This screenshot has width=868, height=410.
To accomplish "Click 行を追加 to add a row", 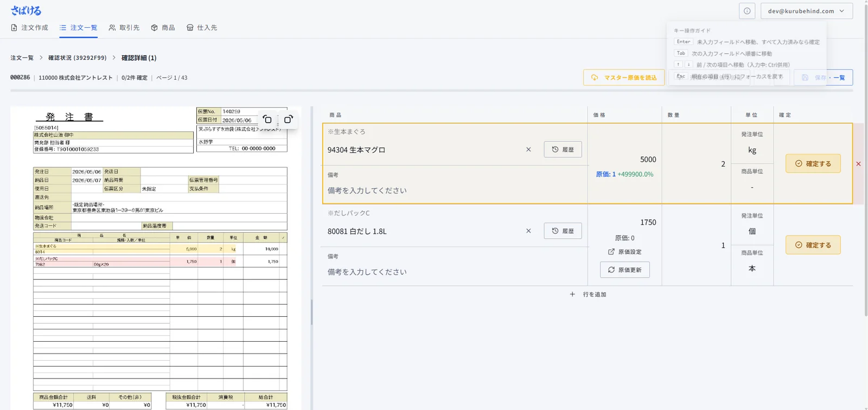I will click(588, 294).
